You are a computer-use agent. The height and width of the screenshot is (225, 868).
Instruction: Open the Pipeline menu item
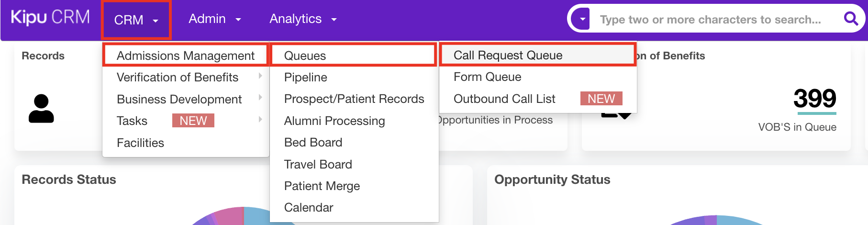click(305, 77)
